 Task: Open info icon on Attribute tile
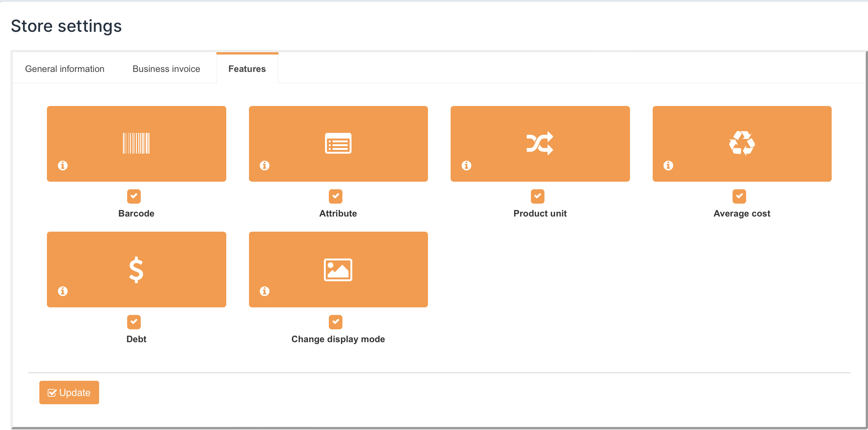[264, 165]
